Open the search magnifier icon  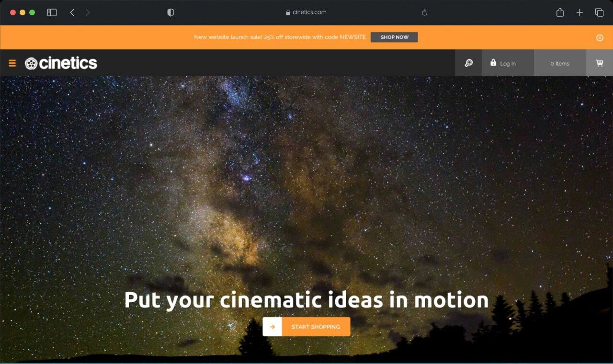468,63
